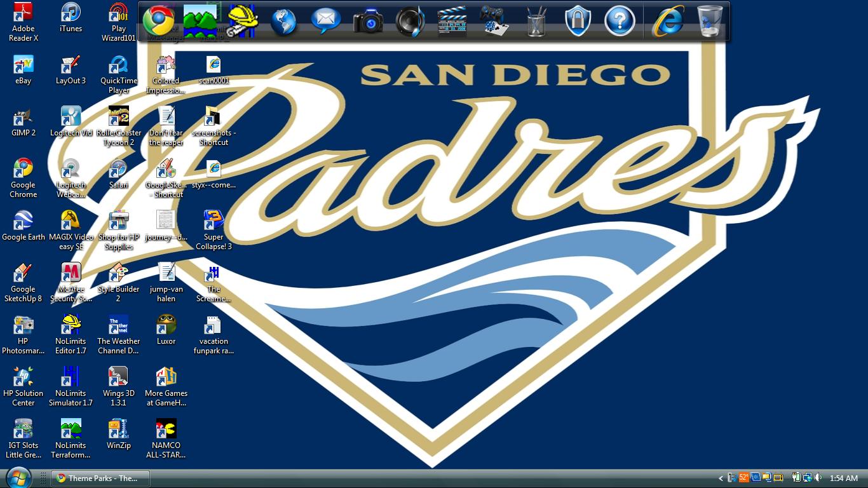The height and width of the screenshot is (488, 868).
Task: Open HP Photosmart desktop shortcut
Action: tap(24, 335)
